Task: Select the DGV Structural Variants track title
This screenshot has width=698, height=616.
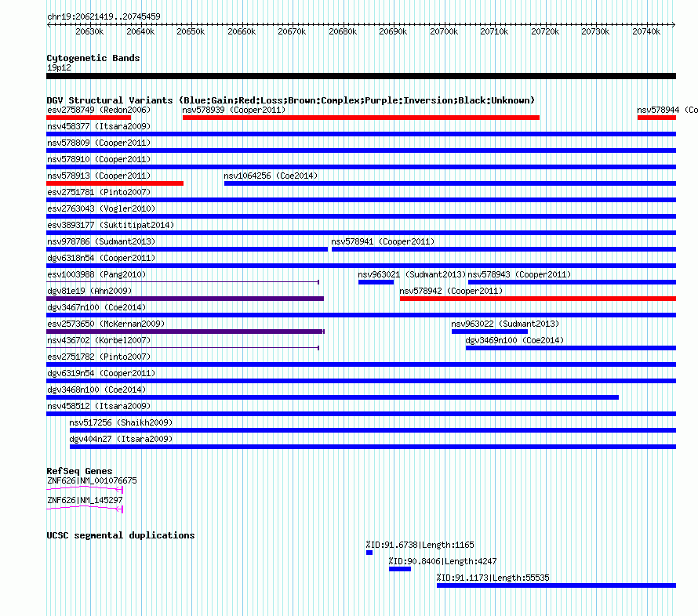Action: pos(291,100)
